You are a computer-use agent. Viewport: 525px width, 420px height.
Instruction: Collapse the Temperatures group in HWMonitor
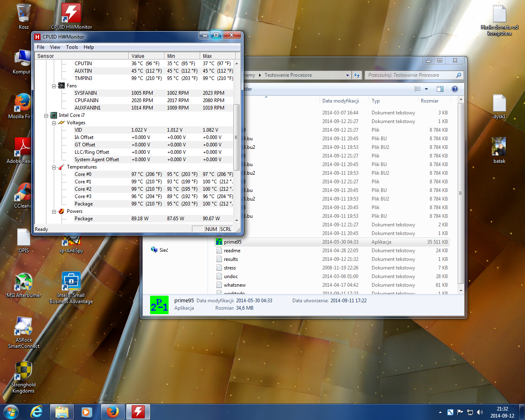tap(54, 167)
